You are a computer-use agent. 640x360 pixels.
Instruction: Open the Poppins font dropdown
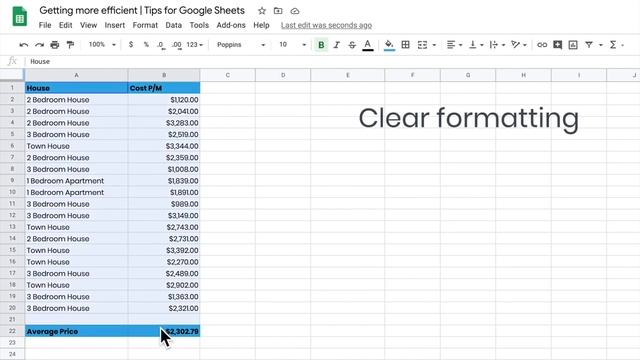click(x=241, y=44)
